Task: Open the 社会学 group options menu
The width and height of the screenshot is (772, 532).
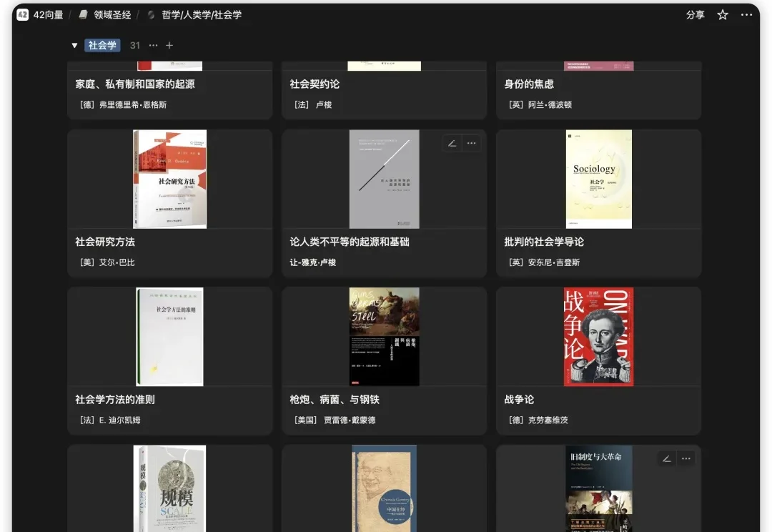Action: 154,45
